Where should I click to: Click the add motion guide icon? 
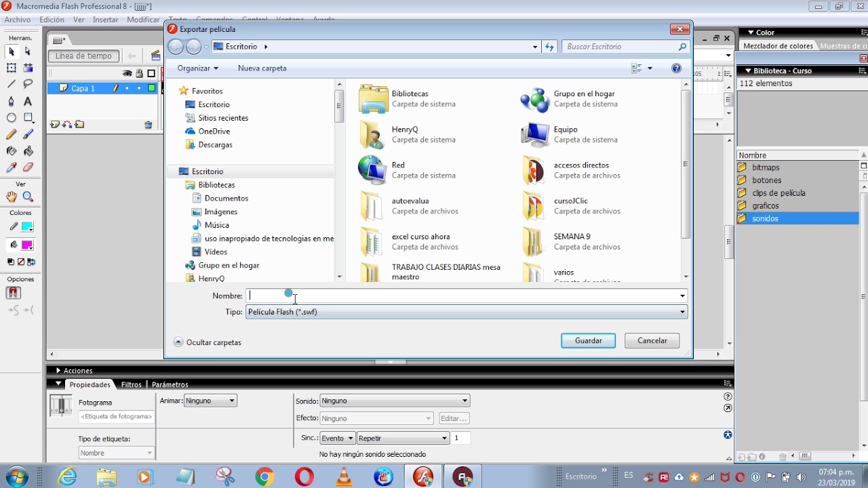(67, 125)
